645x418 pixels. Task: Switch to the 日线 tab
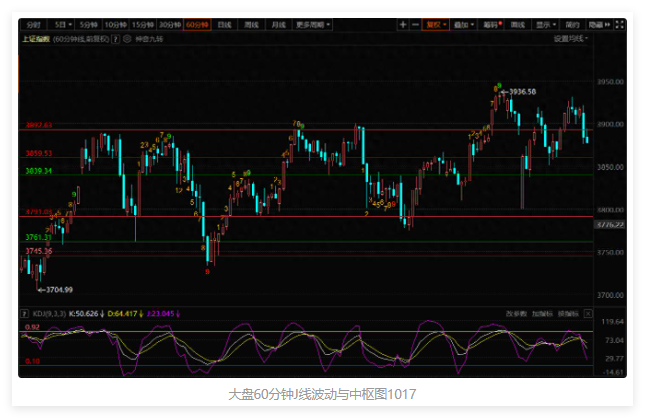pos(224,22)
